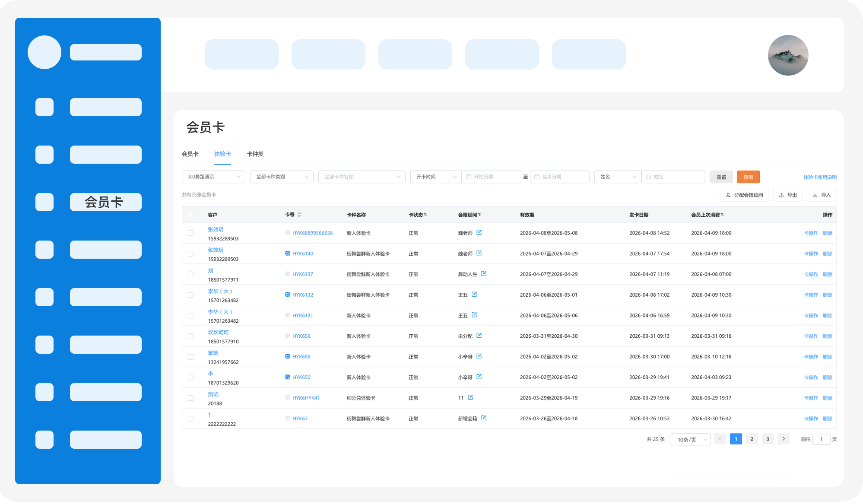Open the card number link HYK6131
This screenshot has width=863, height=504.
tap(303, 316)
